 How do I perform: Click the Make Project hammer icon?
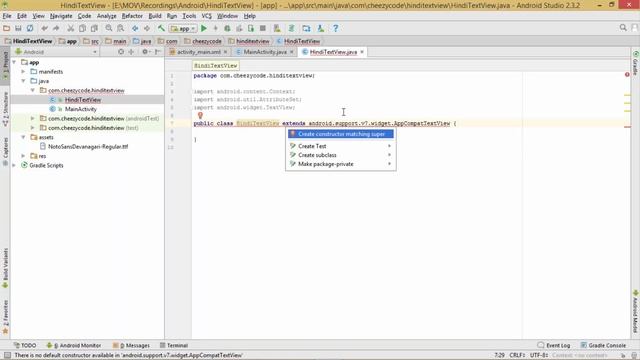click(x=161, y=29)
